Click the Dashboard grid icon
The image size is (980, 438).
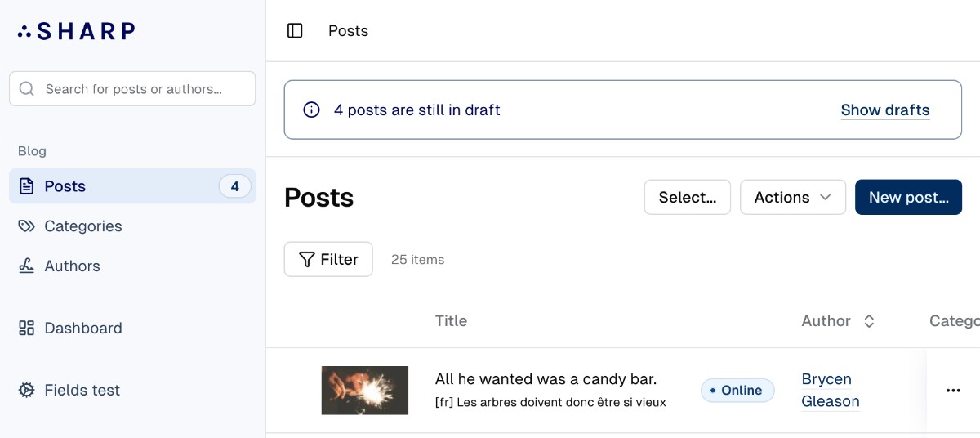coord(27,328)
